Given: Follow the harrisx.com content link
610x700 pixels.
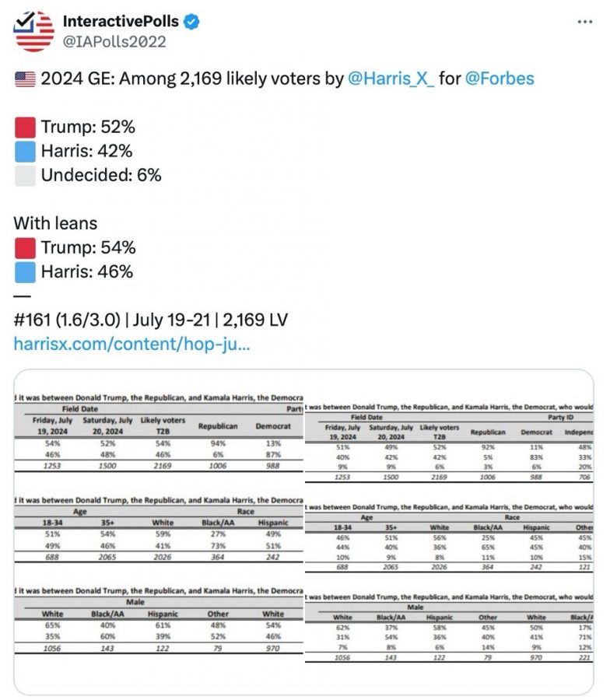Looking at the screenshot, I should click(131, 343).
